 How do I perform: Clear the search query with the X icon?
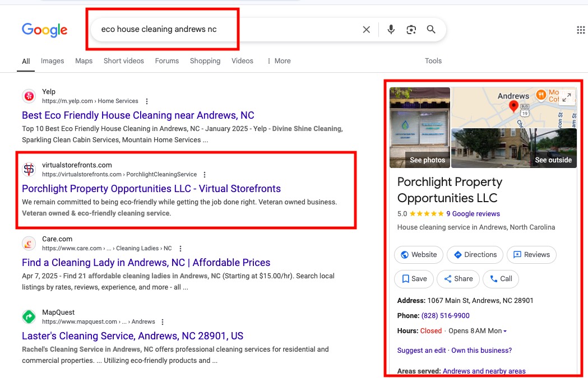(x=367, y=30)
